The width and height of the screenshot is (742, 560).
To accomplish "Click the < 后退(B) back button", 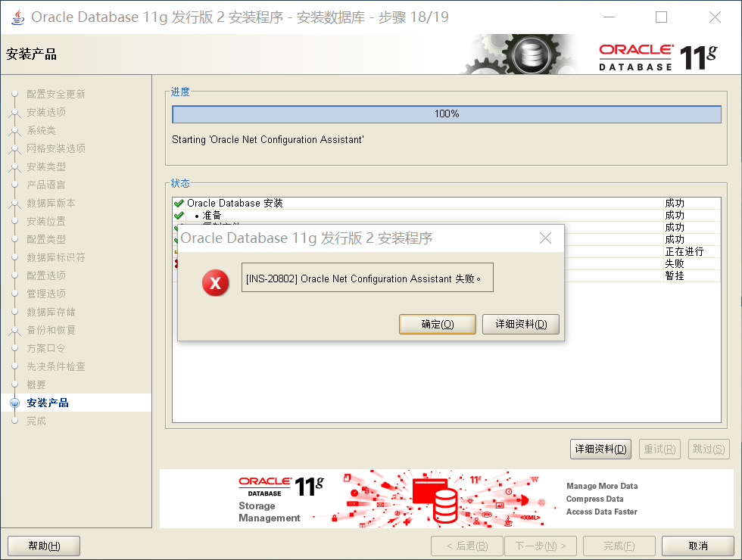I will pos(466,546).
